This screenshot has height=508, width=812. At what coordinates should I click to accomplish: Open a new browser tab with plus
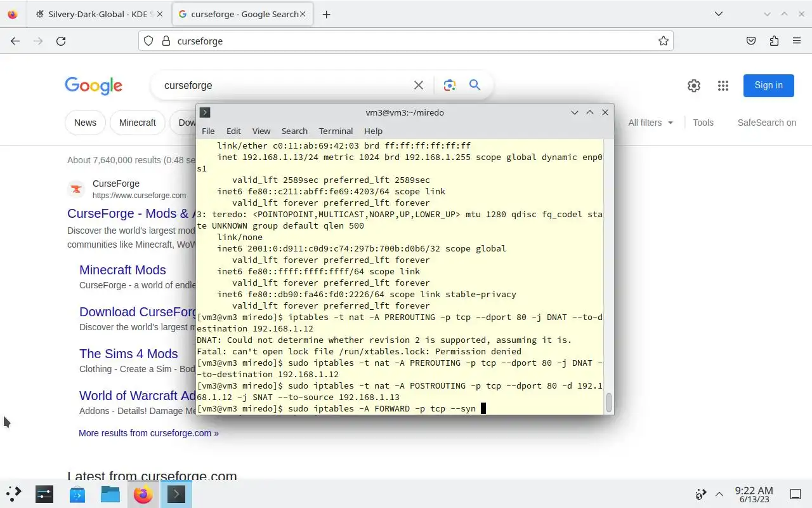(x=326, y=14)
